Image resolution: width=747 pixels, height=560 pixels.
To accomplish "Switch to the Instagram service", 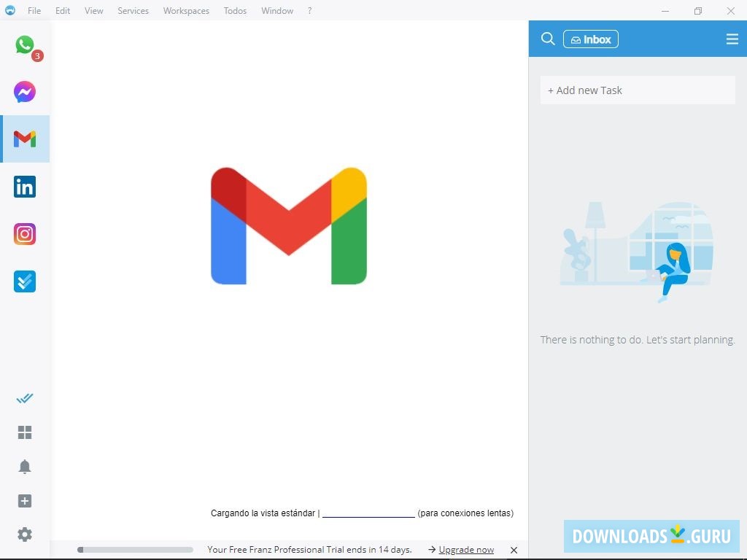I will (x=25, y=233).
